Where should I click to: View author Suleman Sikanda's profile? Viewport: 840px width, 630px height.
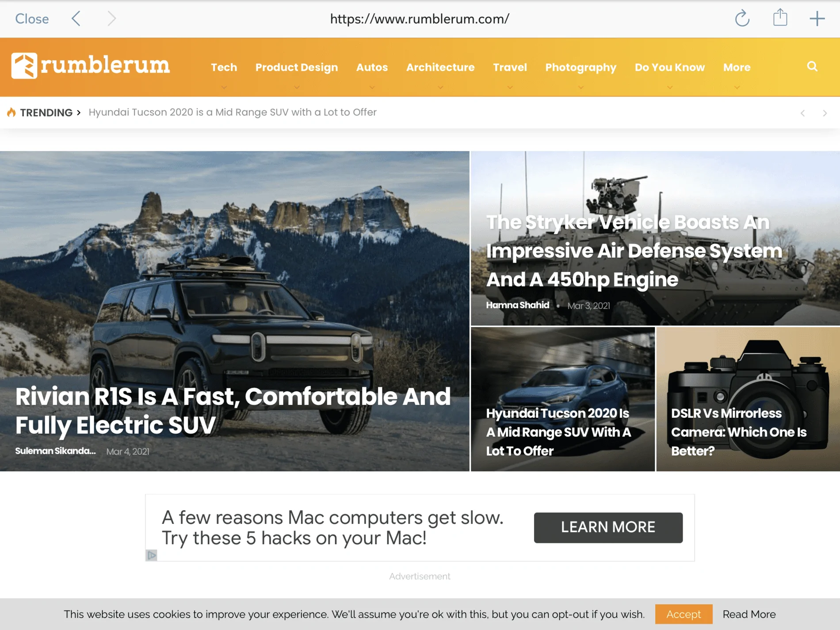55,451
